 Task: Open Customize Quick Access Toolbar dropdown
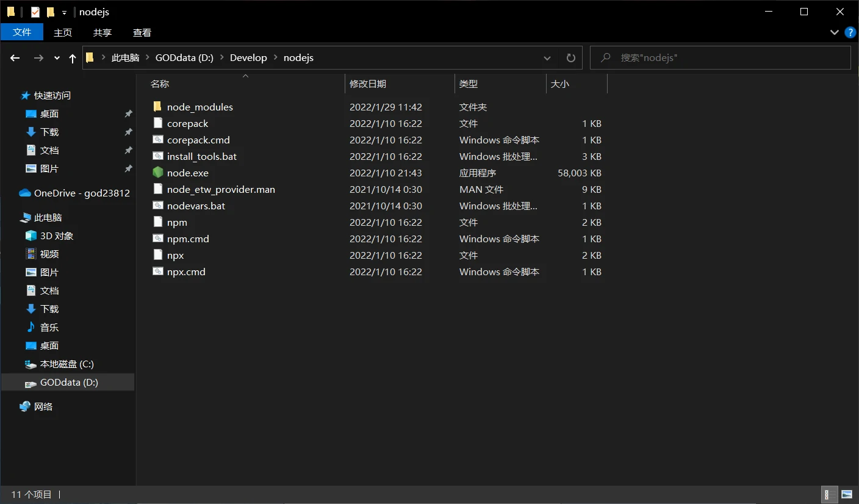[x=64, y=12]
